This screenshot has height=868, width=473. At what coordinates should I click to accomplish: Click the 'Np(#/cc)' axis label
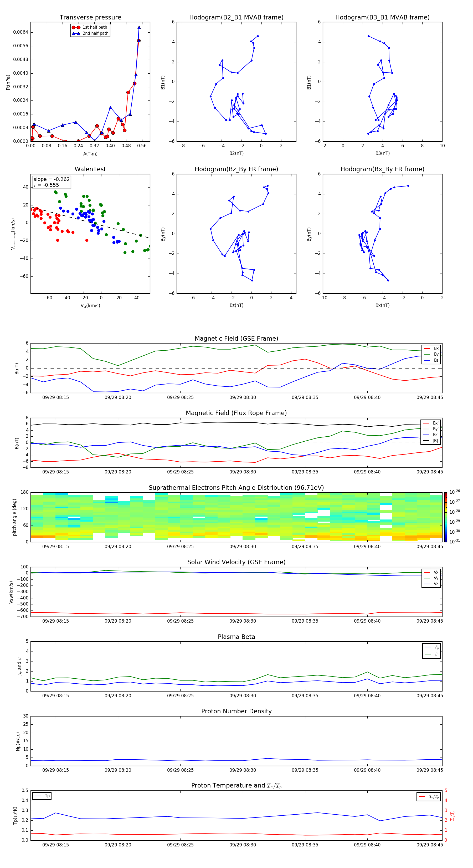18,741
